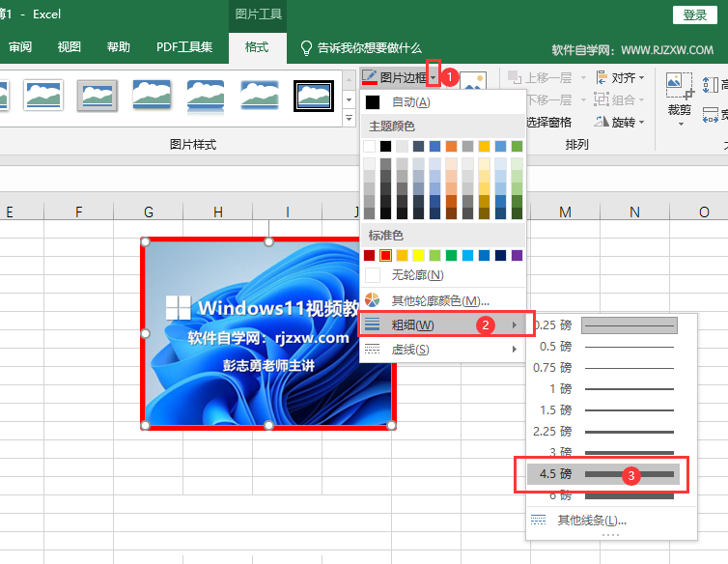
Task: Open the 裁剪 dropdown arrow
Action: click(x=681, y=124)
